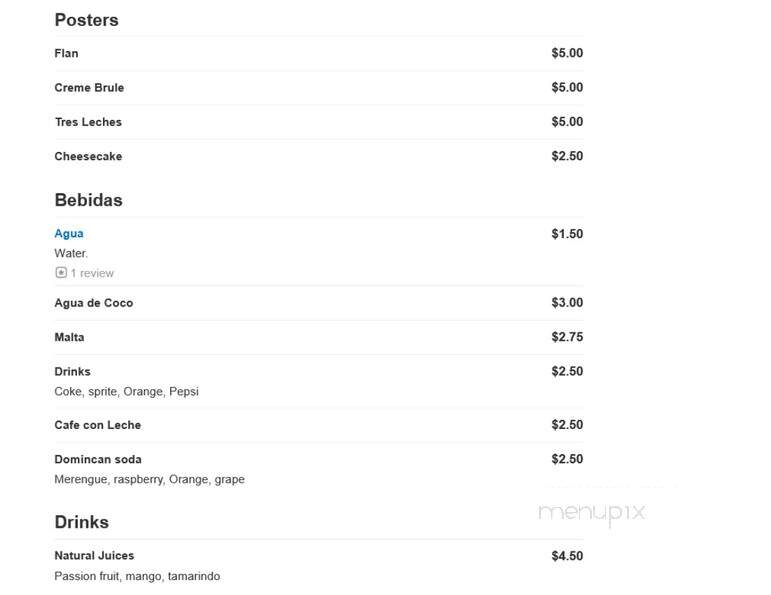Select the Creme Brule item
771x595 pixels.
click(x=89, y=88)
